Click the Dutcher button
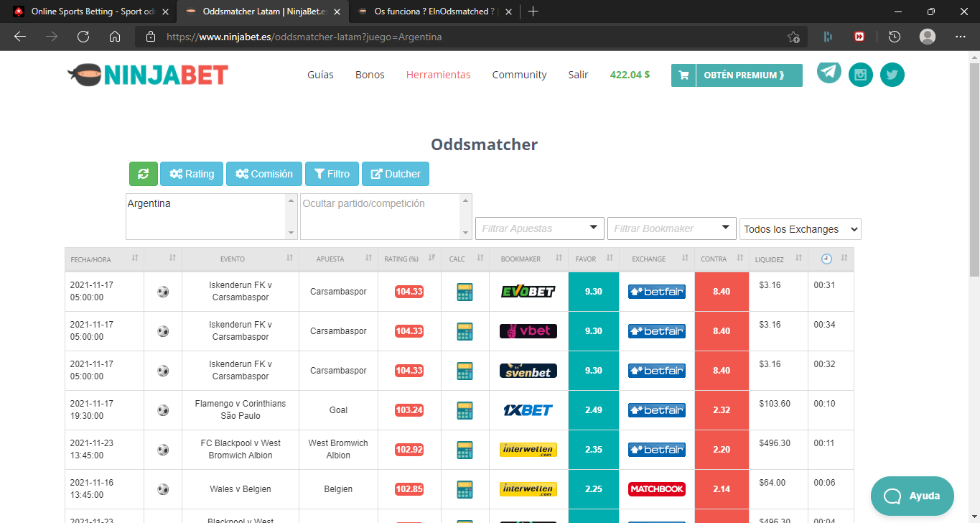Viewport: 980px width, 523px height. click(396, 174)
